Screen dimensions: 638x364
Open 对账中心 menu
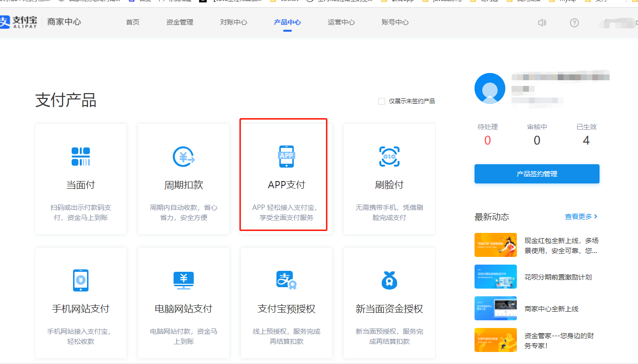tap(234, 22)
